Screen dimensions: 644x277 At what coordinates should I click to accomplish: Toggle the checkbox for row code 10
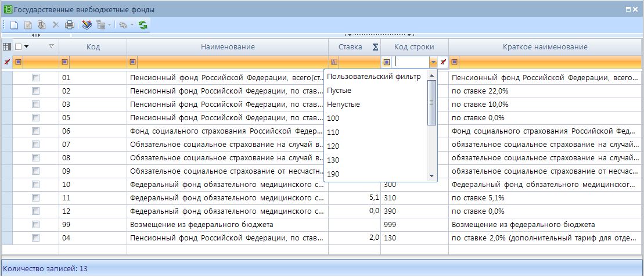[36, 184]
